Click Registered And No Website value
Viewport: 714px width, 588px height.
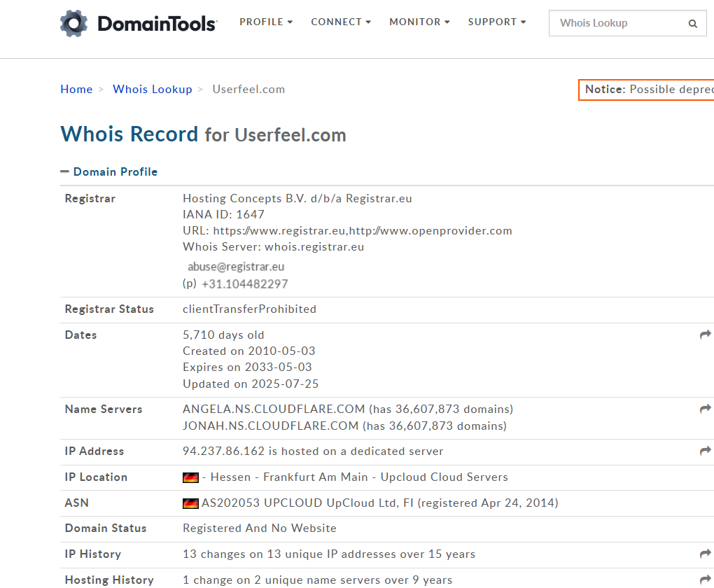(260, 528)
